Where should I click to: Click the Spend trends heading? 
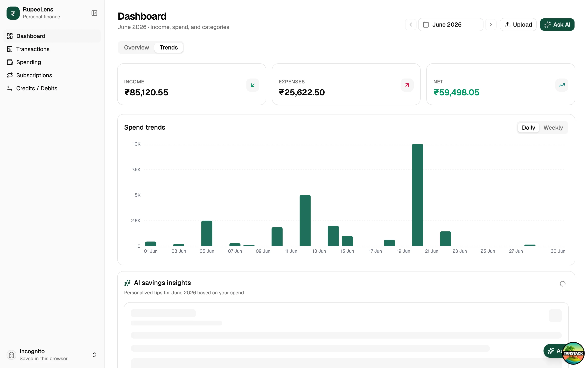click(x=145, y=127)
